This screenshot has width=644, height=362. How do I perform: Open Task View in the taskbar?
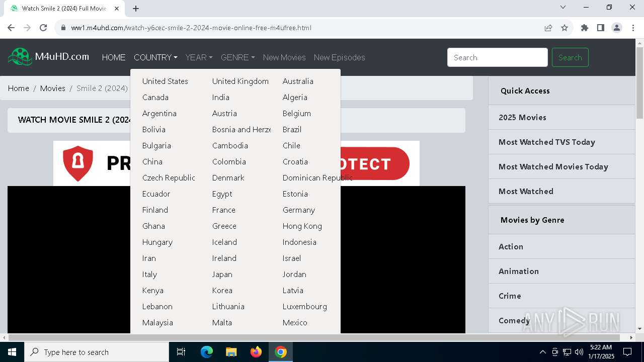[x=181, y=352]
